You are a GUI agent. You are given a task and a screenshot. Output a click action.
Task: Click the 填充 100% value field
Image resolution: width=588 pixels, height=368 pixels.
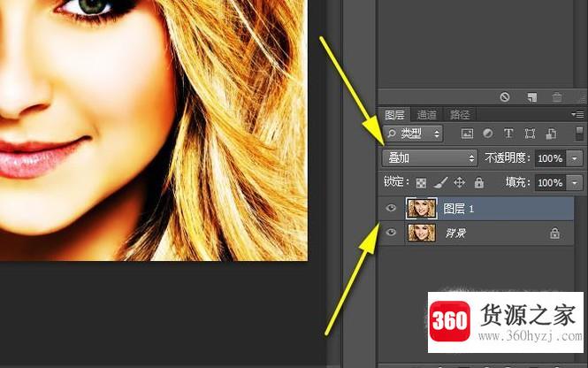point(550,183)
